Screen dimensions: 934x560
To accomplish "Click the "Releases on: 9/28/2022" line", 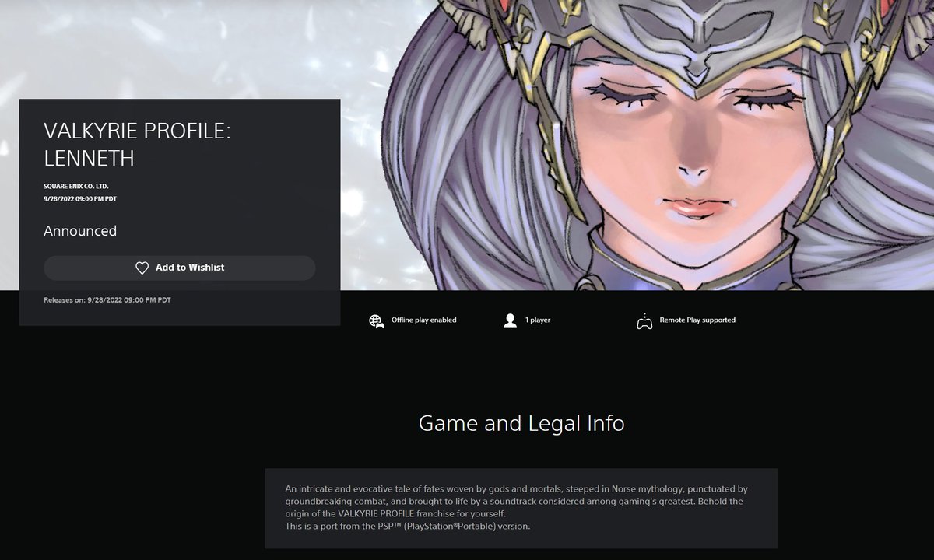I will (107, 299).
